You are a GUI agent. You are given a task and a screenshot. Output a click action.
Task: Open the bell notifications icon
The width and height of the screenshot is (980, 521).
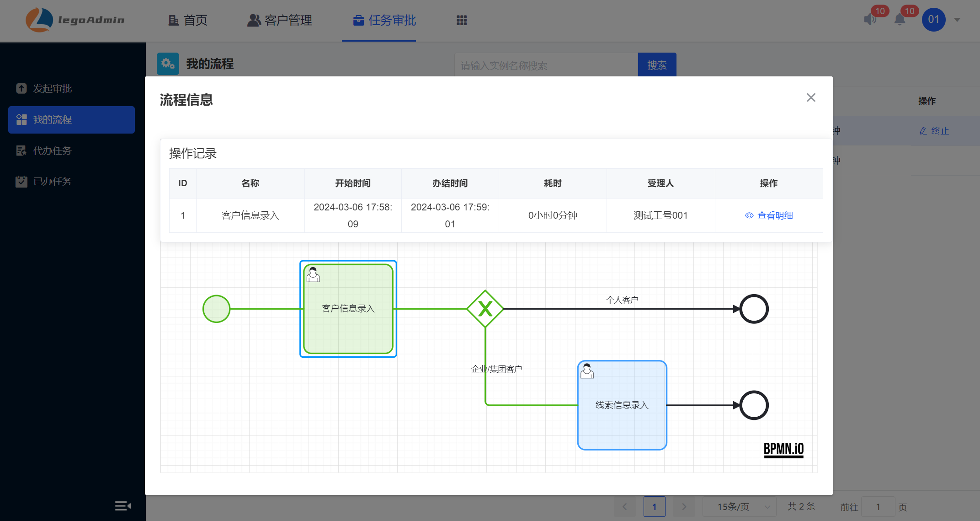[900, 20]
